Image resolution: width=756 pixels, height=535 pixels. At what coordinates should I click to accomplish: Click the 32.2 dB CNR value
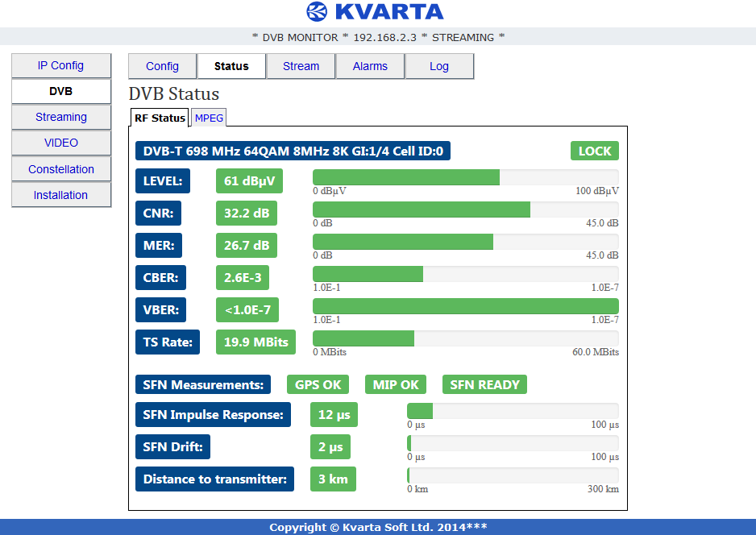click(247, 213)
